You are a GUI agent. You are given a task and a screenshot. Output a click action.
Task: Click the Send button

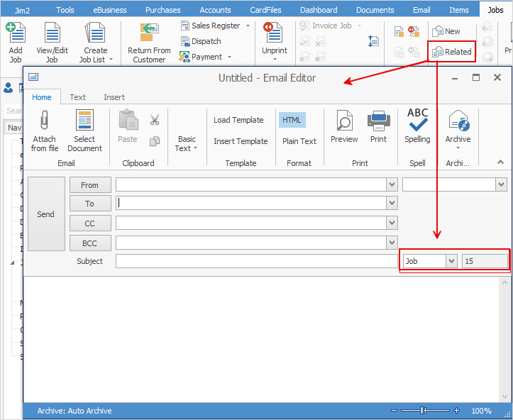[46, 214]
